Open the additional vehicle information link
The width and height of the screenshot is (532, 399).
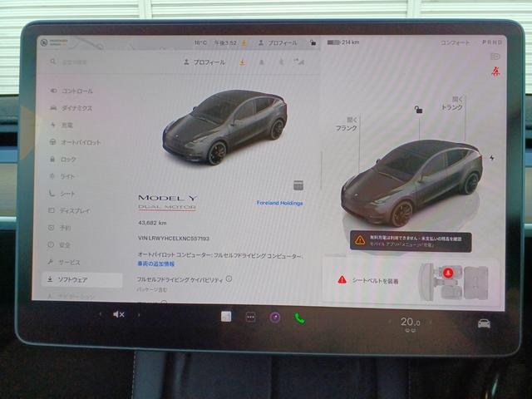(x=155, y=264)
